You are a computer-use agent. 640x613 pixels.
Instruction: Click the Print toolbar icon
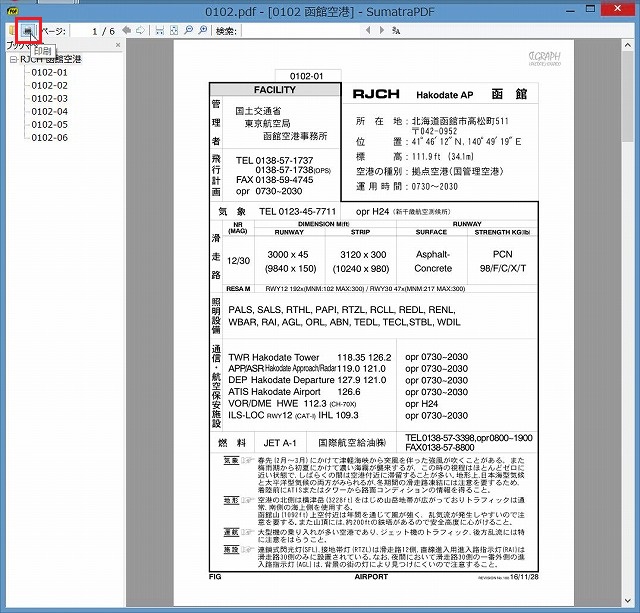[x=28, y=31]
